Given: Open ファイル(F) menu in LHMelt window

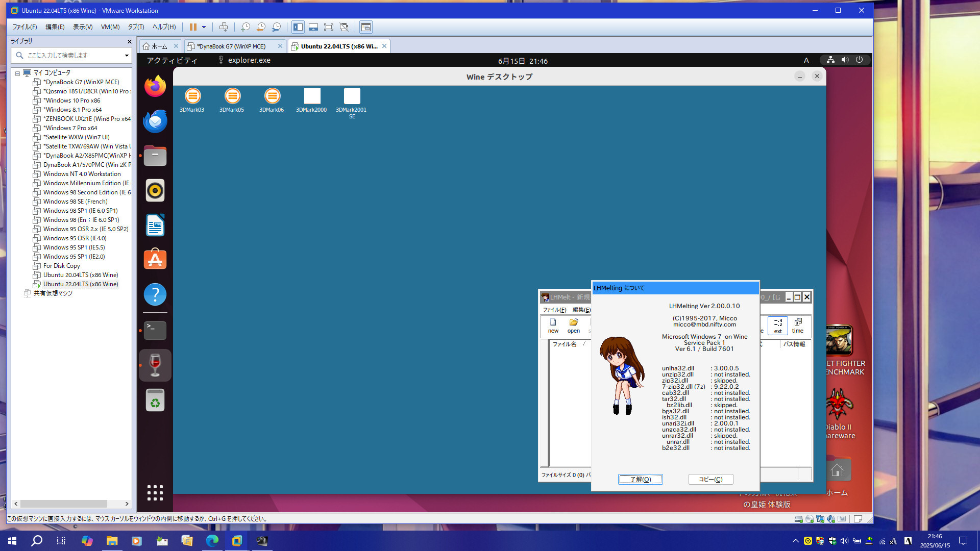Looking at the screenshot, I should tap(554, 310).
